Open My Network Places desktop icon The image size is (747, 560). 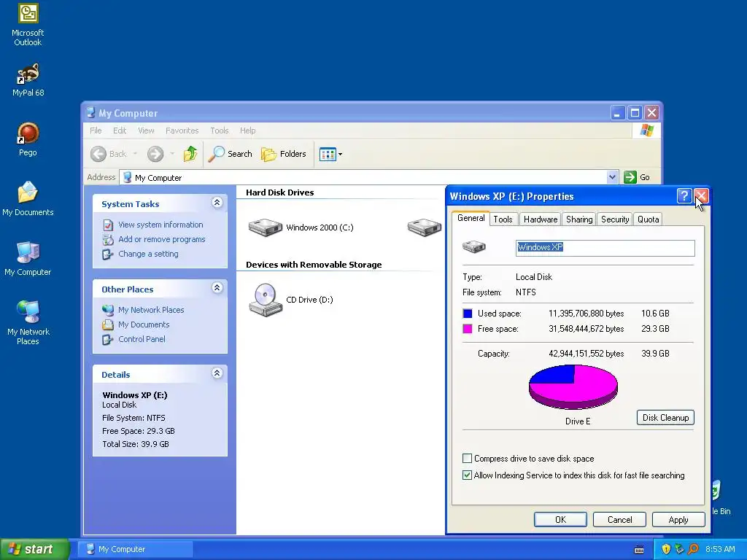click(x=28, y=323)
